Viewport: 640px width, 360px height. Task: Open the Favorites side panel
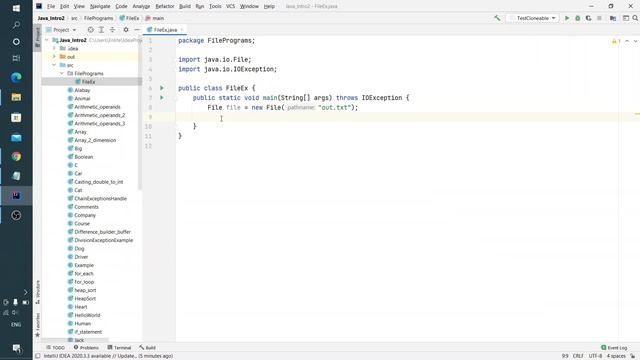38,324
